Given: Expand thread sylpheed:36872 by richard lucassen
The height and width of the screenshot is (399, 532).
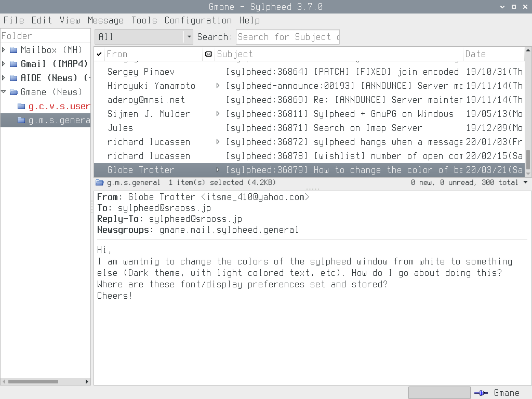Looking at the screenshot, I should tap(218, 142).
